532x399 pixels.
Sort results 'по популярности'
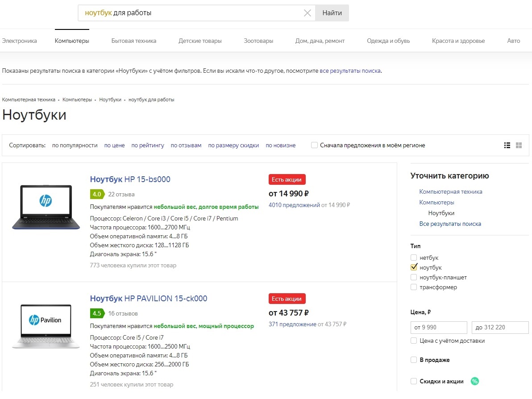point(75,145)
